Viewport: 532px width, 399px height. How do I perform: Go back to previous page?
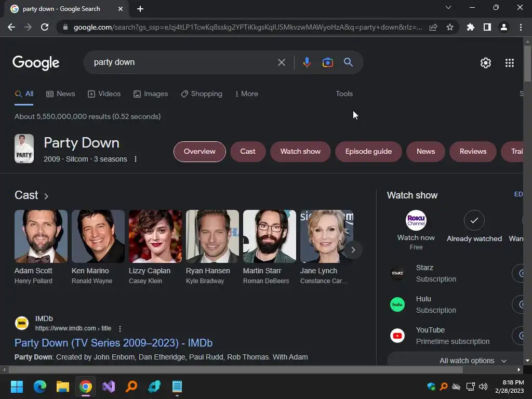[11, 27]
